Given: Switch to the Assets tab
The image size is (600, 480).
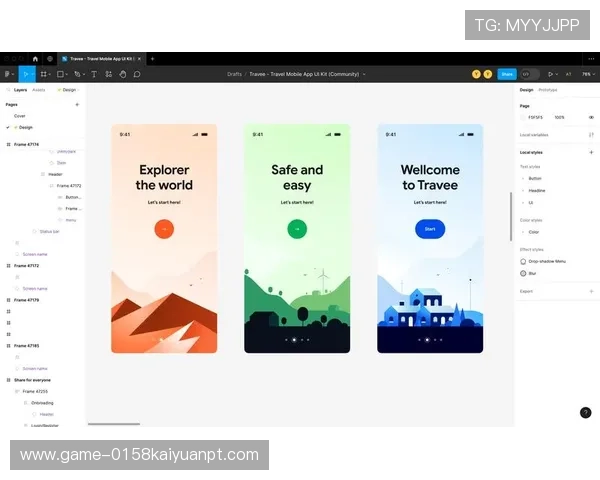Looking at the screenshot, I should [39, 90].
